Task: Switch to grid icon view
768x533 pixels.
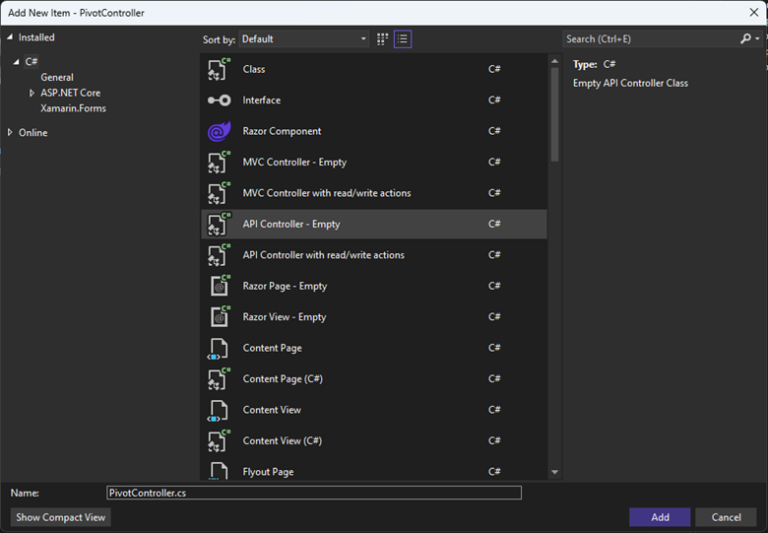Action: [x=382, y=39]
